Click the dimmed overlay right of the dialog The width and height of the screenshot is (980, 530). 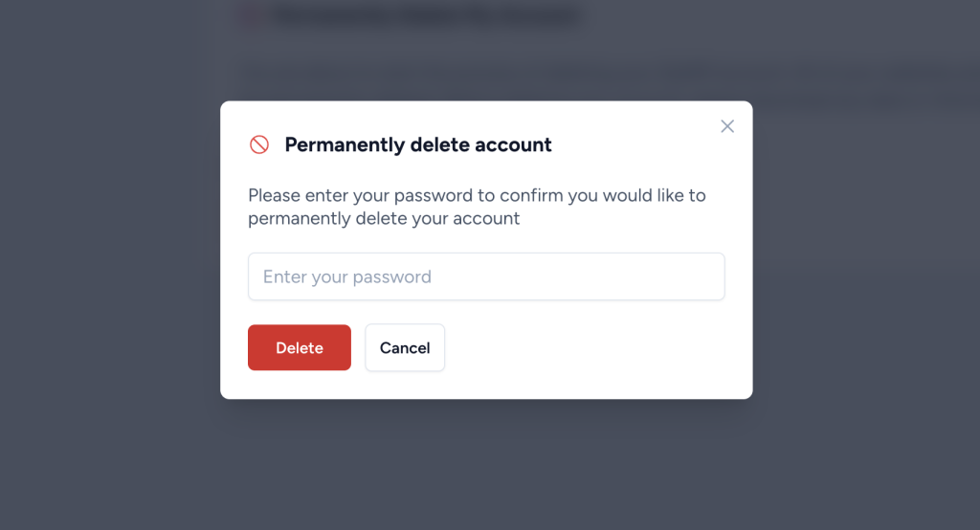(861, 287)
